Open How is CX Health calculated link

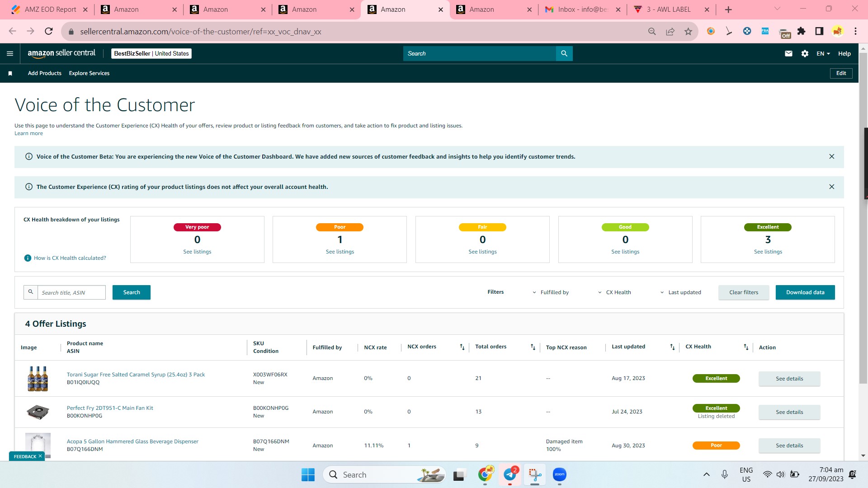coord(70,258)
